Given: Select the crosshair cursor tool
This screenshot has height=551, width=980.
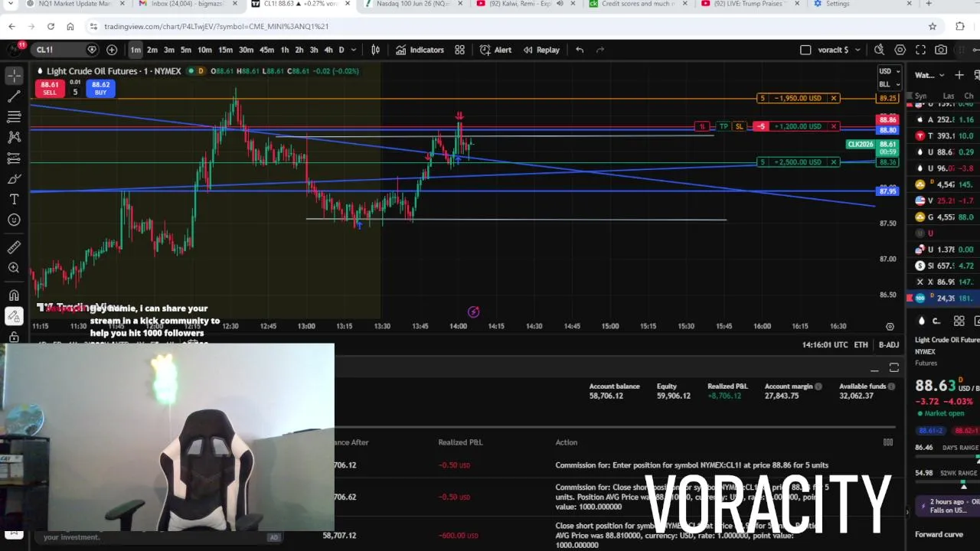Looking at the screenshot, I should coord(14,76).
